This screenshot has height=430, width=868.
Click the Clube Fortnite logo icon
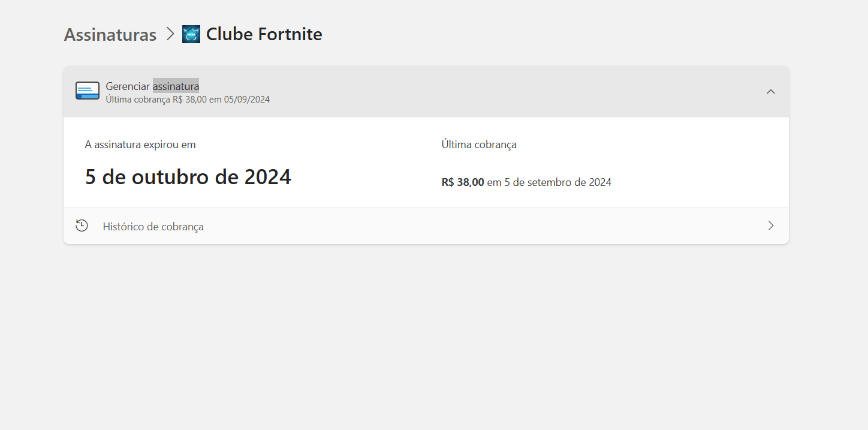191,34
